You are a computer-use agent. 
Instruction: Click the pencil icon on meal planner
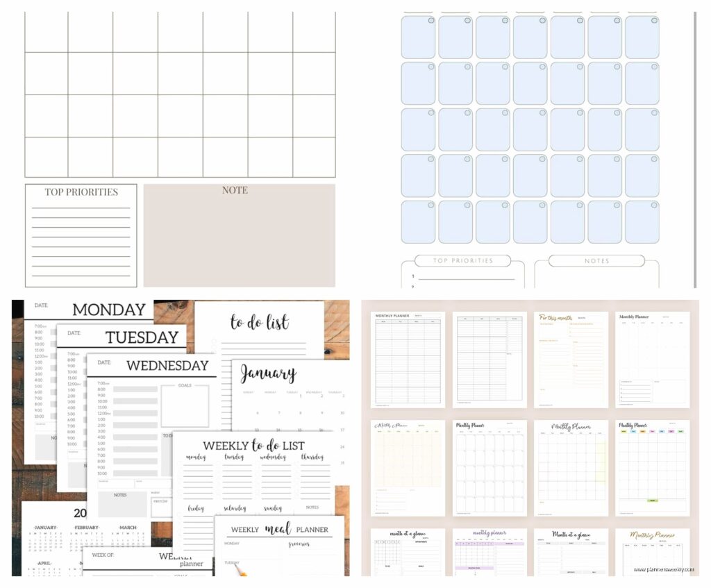point(242,569)
